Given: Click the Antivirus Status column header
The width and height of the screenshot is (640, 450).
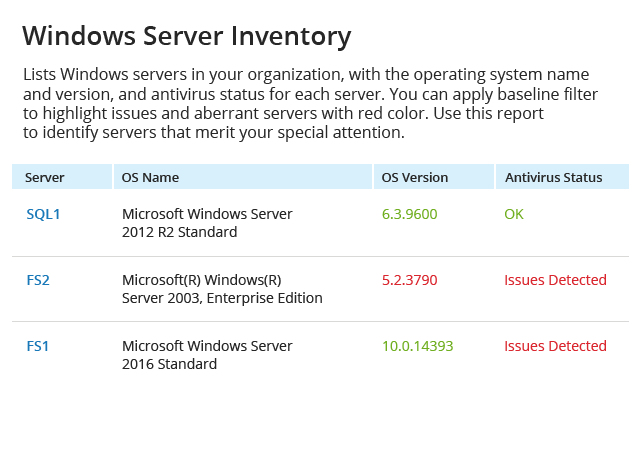Looking at the screenshot, I should 562,177.
